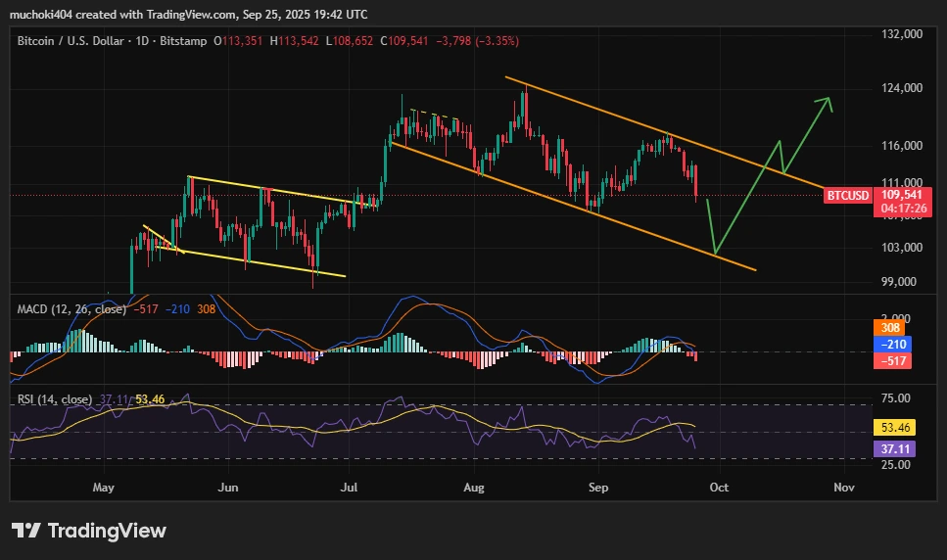Viewport: 947px width, 560px height.
Task: Click the Sep label on time axis
Action: (598, 487)
